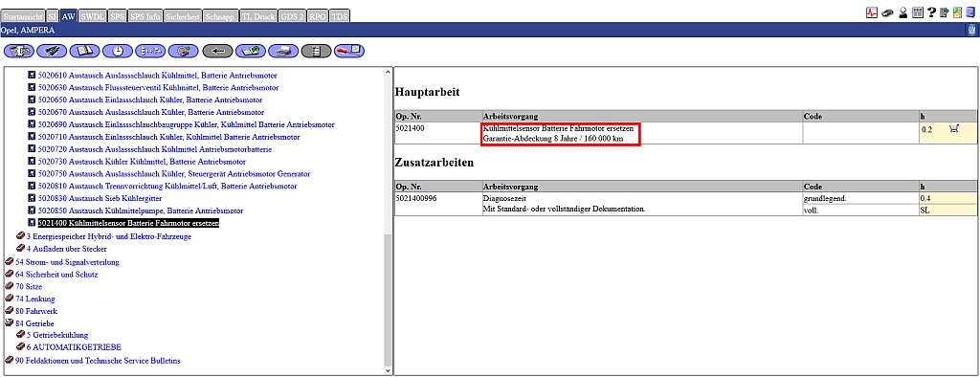Click the tree panel scrollbar down arrow
The height and width of the screenshot is (377, 980).
point(389,370)
